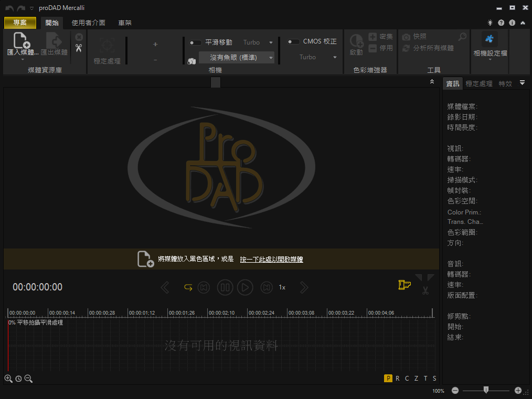Click the zoom slider handle at bottom right
The image size is (532, 399).
tap(486, 390)
